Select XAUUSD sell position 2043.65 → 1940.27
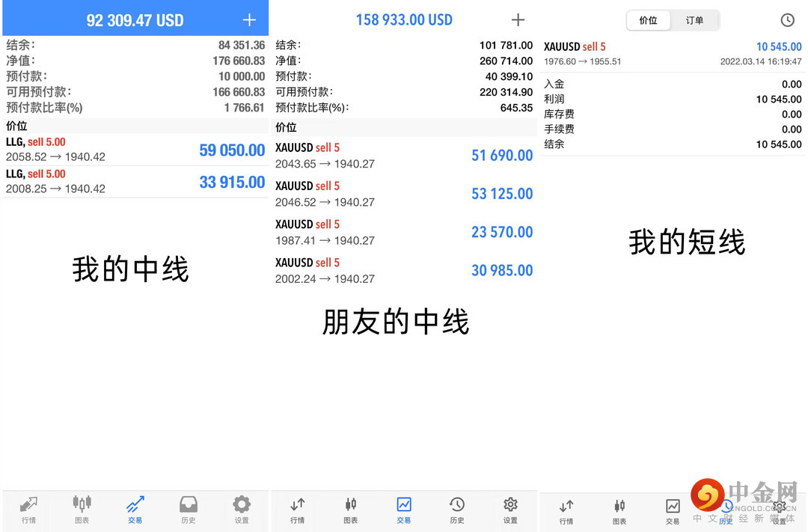The image size is (808, 532). [x=404, y=156]
